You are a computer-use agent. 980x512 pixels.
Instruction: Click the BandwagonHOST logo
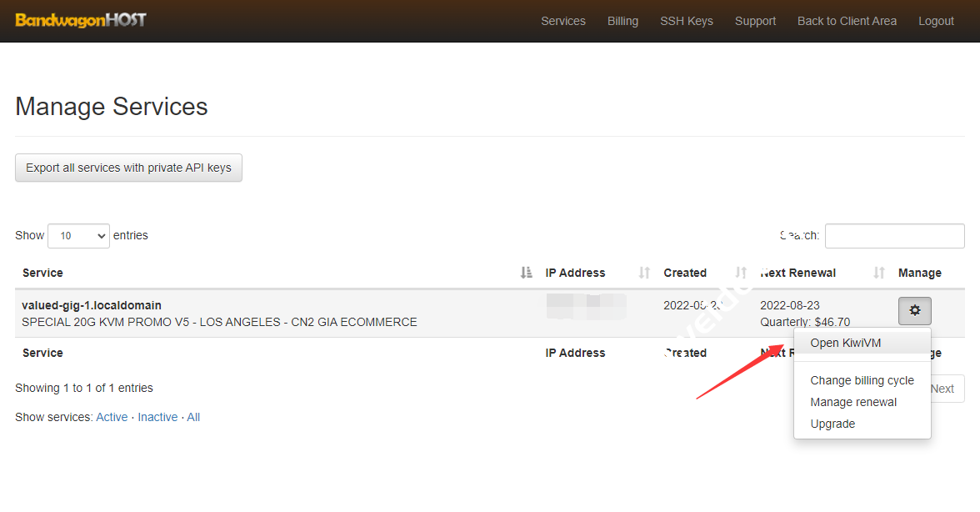click(81, 21)
